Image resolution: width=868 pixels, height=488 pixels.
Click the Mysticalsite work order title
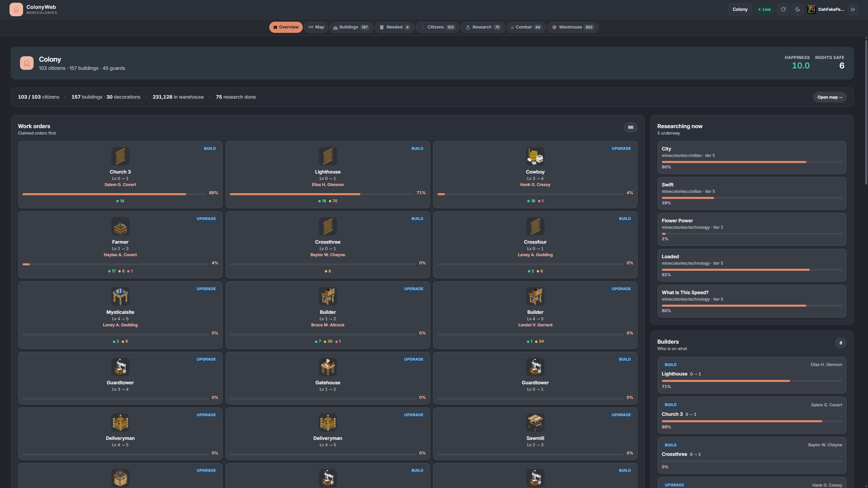pos(120,312)
